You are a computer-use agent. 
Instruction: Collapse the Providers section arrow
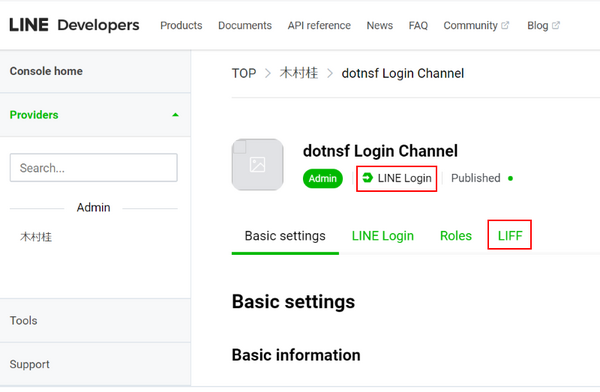point(175,115)
